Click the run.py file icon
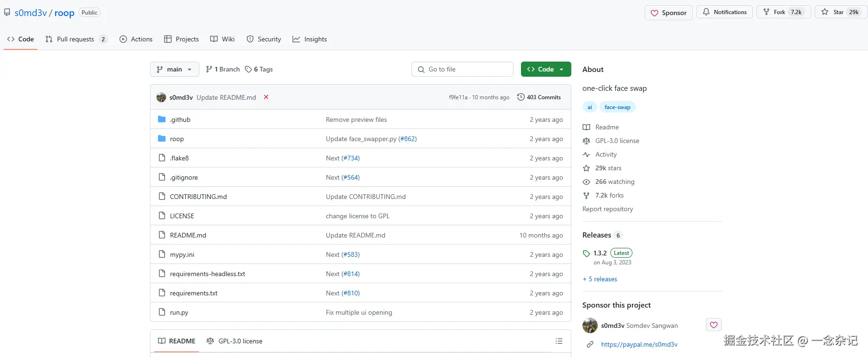 pyautogui.click(x=162, y=312)
